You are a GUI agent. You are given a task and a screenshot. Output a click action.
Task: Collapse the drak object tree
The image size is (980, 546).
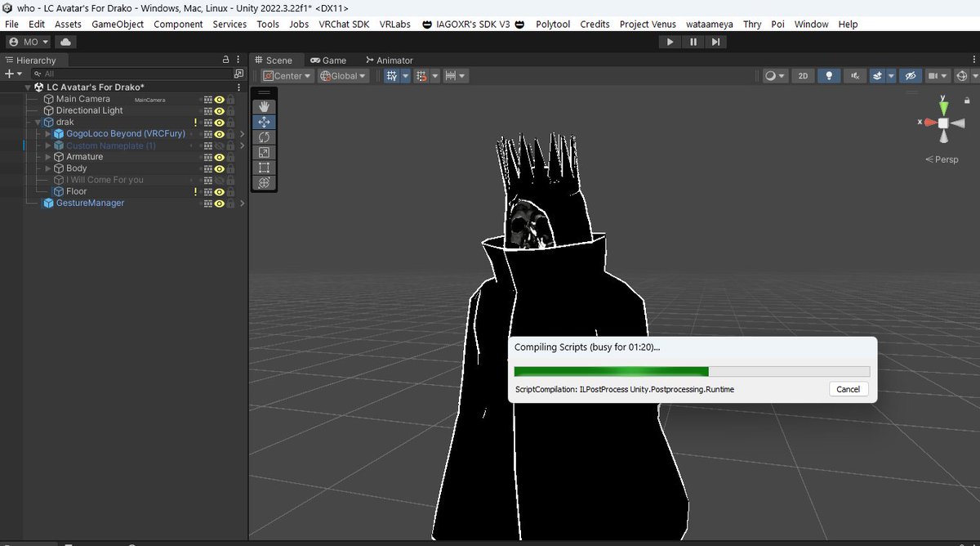(x=38, y=122)
